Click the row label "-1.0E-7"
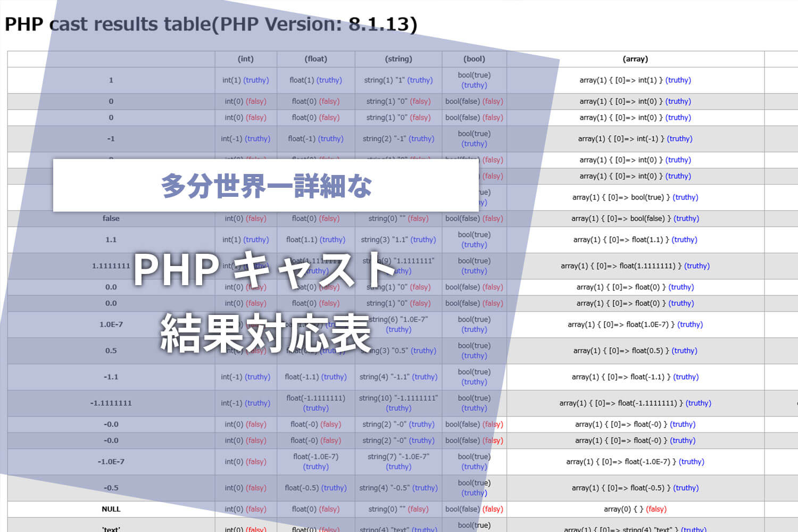The height and width of the screenshot is (532, 798). pos(111,462)
